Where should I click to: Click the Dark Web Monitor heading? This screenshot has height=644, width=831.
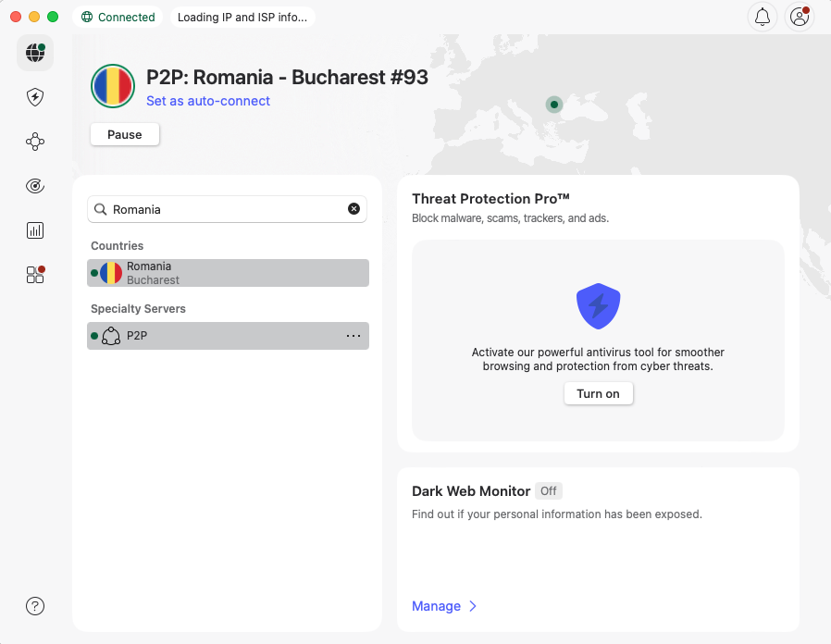click(x=471, y=491)
